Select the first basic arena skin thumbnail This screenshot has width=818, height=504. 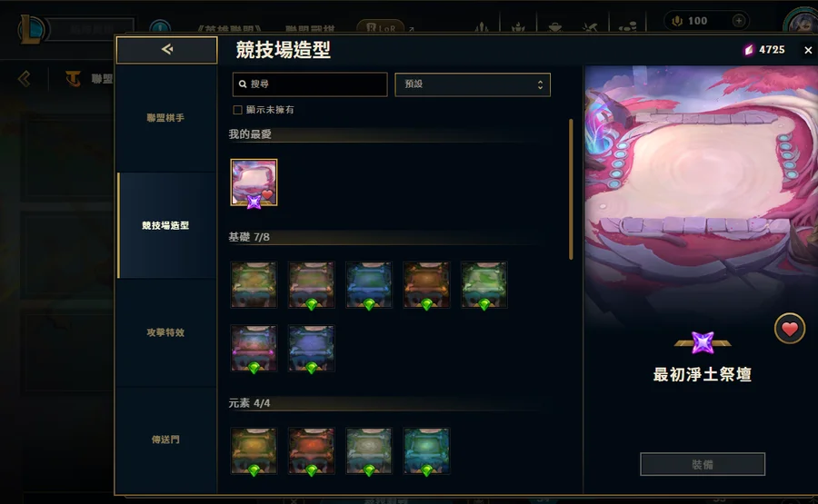tap(254, 284)
